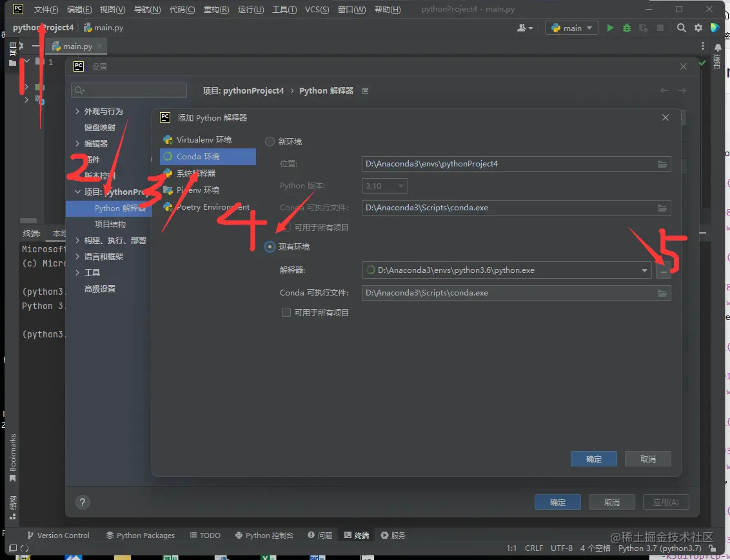Expand Languages & Frameworks category
Image resolution: width=730 pixels, height=560 pixels.
click(77, 257)
